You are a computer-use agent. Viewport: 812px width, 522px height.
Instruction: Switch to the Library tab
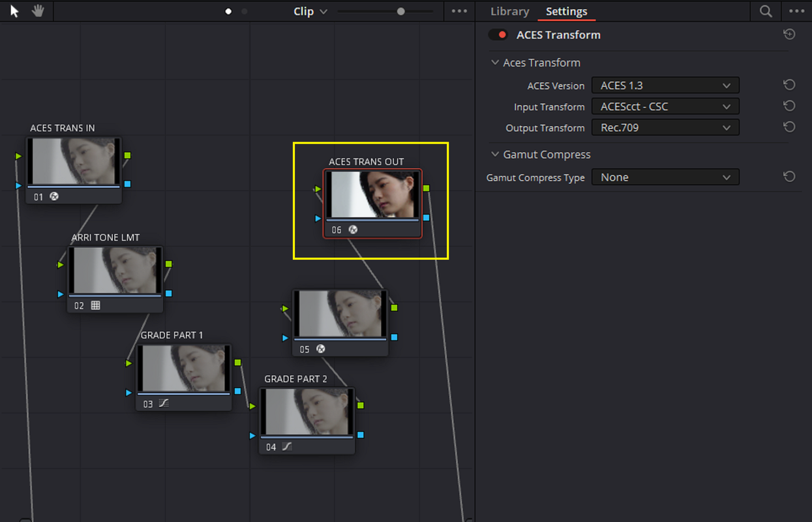point(509,11)
